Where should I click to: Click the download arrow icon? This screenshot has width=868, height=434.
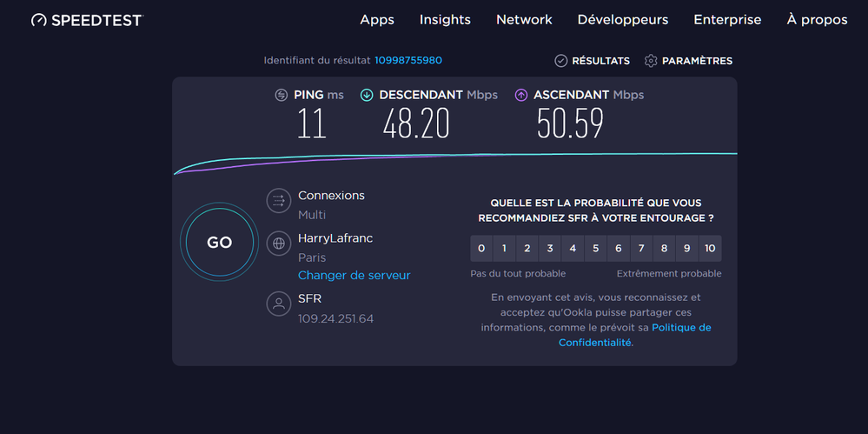367,95
